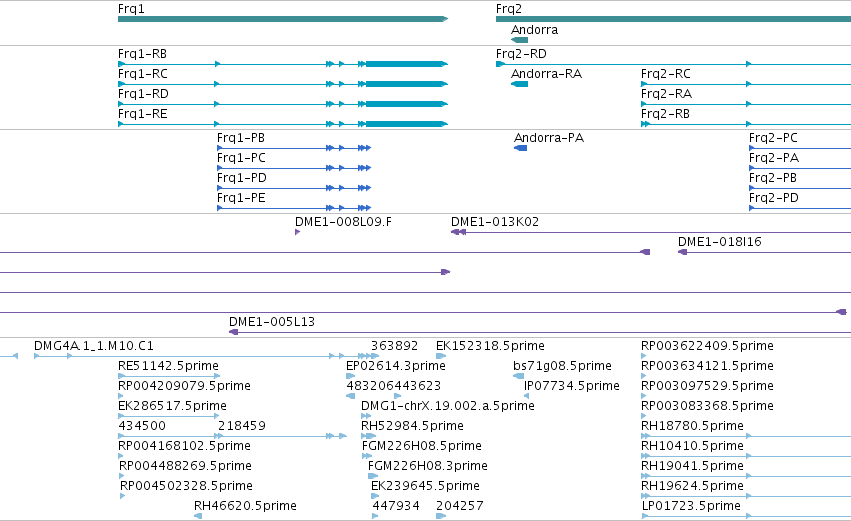
Task: Select the FGM226H08.3prime label
Action: pyautogui.click(x=428, y=466)
